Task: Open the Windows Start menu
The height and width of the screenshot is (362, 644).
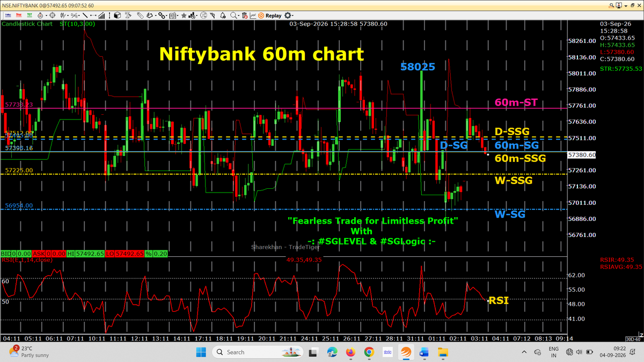Action: [201, 352]
